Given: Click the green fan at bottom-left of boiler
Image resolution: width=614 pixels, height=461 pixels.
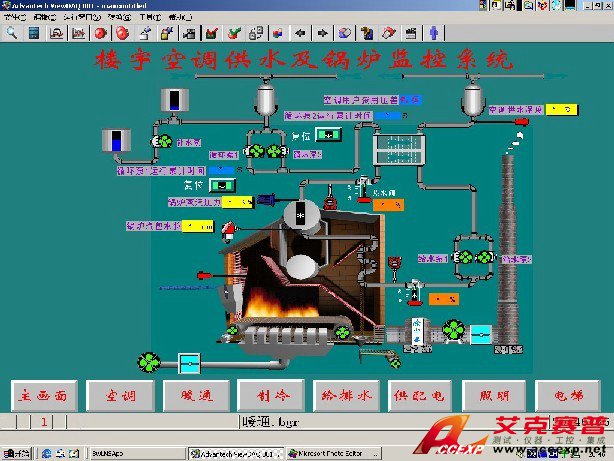Looking at the screenshot, I should click(149, 360).
